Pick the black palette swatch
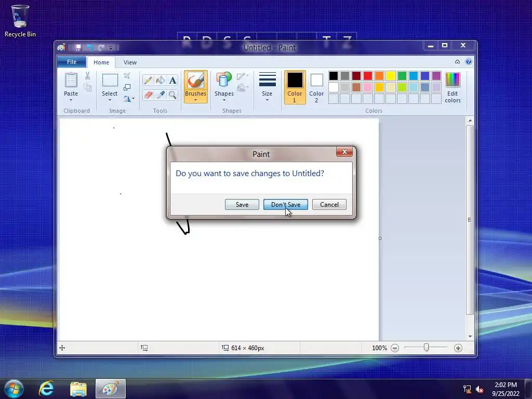 pos(334,76)
